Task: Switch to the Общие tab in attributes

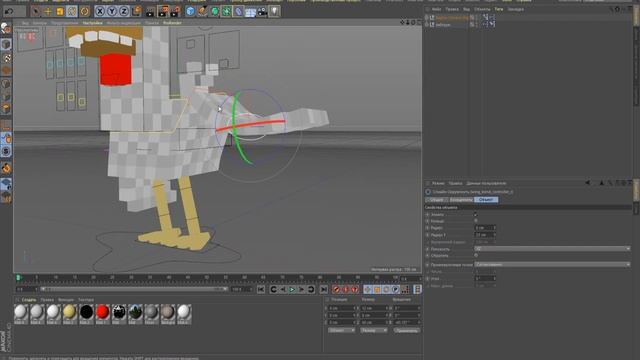Action: 437,200
